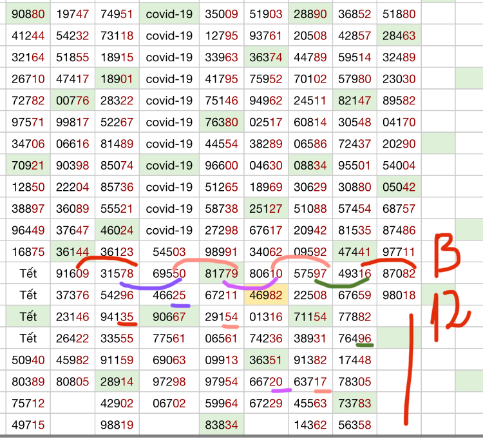The height and width of the screenshot is (448, 483).
Task: Click the yellow highlighted cell 46982
Action: (x=266, y=296)
